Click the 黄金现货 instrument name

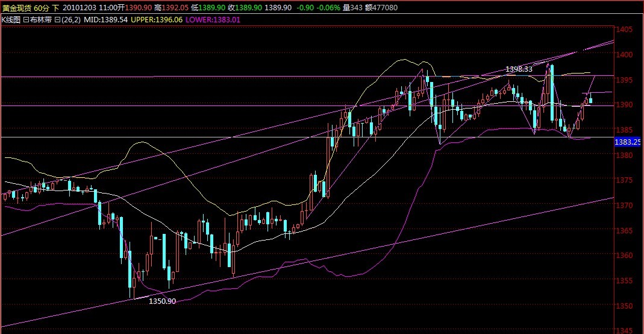tap(17, 8)
